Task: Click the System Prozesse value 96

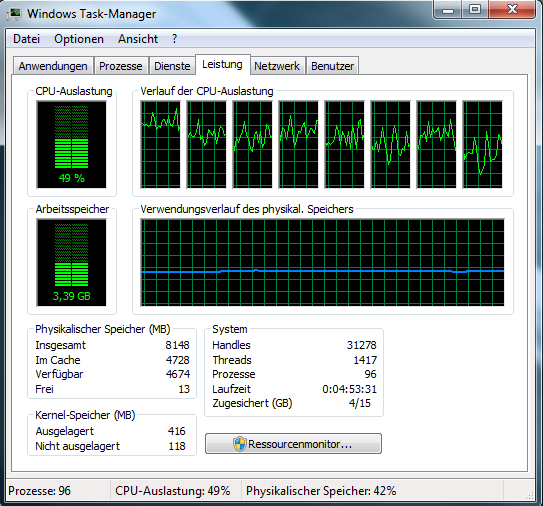Action: [370, 374]
